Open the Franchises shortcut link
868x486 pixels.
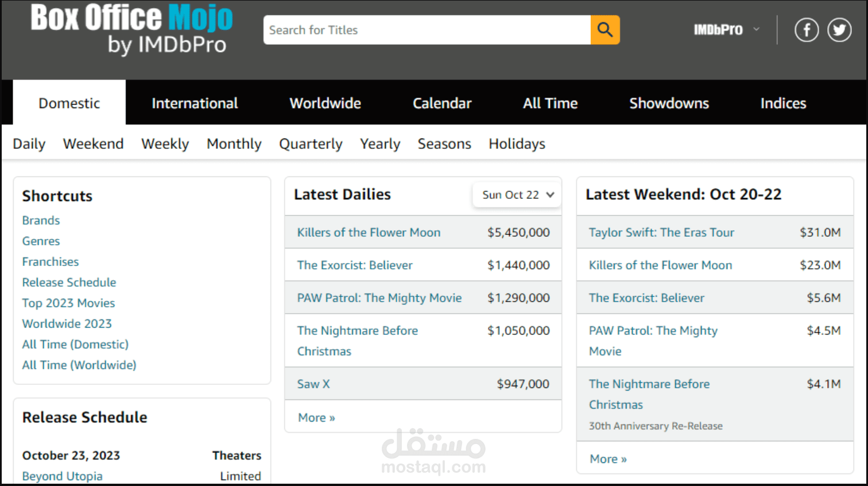coord(51,262)
